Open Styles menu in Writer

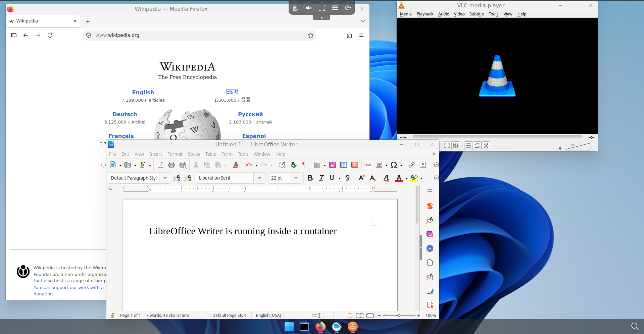click(194, 154)
